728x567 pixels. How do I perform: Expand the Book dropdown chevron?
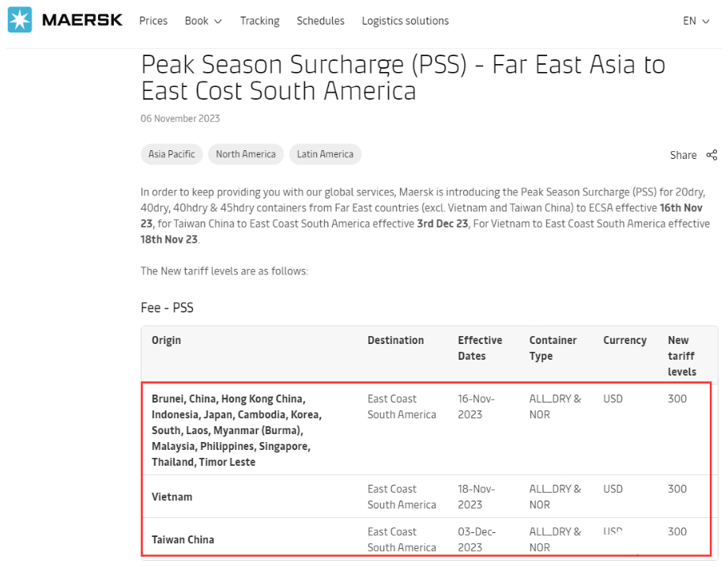(x=217, y=21)
